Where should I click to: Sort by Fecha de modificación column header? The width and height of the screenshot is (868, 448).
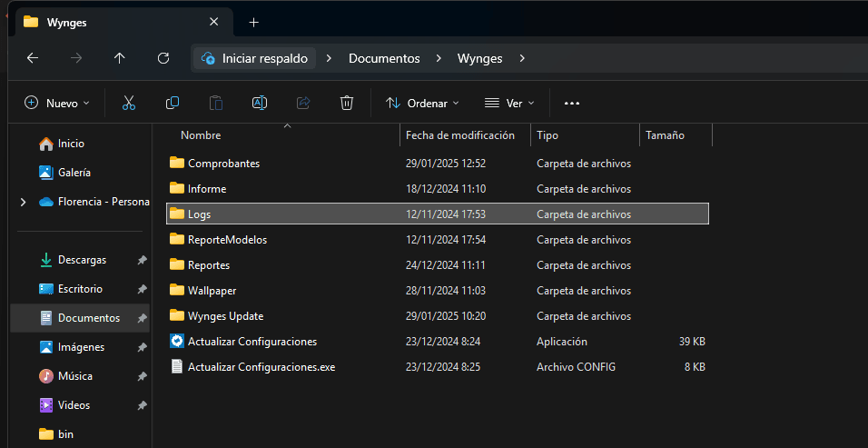coord(460,135)
